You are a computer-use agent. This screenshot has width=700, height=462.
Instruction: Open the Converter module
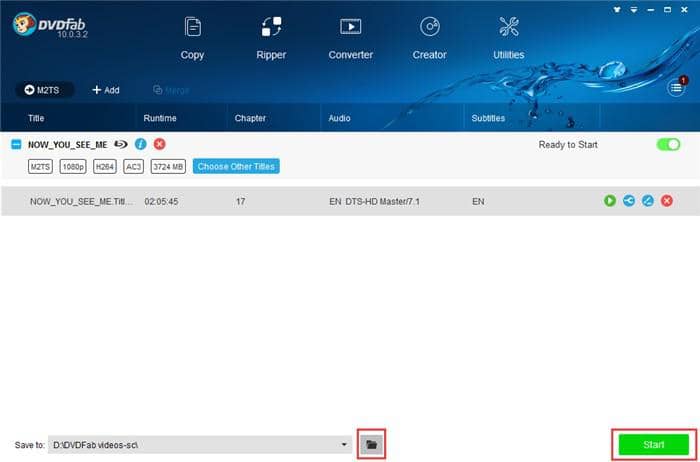(x=350, y=38)
